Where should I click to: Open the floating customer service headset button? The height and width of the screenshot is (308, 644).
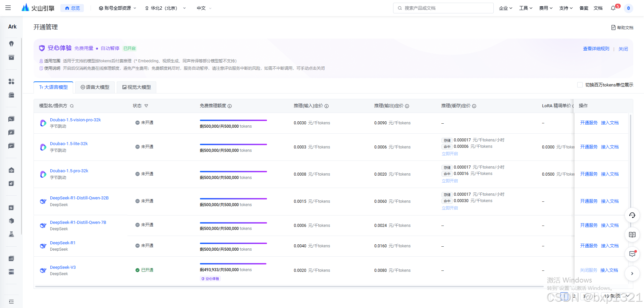[x=632, y=215]
